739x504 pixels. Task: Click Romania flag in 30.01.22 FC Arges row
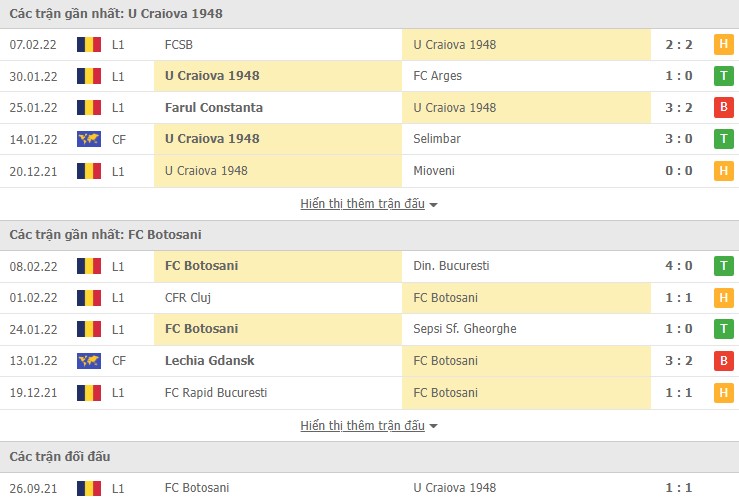tap(89, 76)
